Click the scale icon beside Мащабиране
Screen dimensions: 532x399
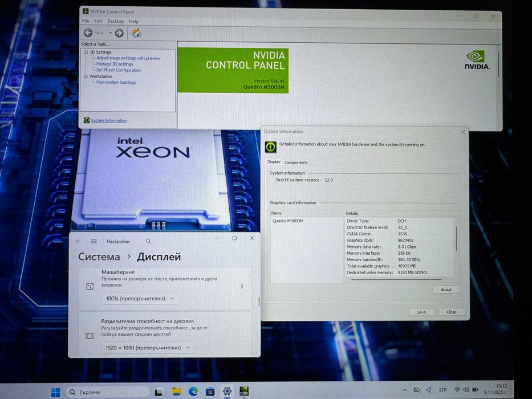click(90, 287)
